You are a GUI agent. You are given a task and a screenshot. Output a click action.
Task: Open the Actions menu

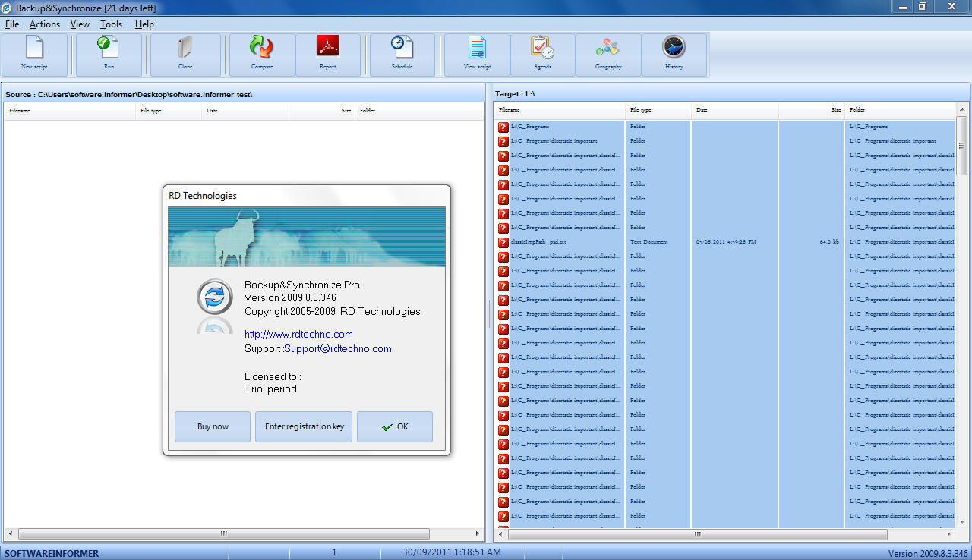coord(45,24)
